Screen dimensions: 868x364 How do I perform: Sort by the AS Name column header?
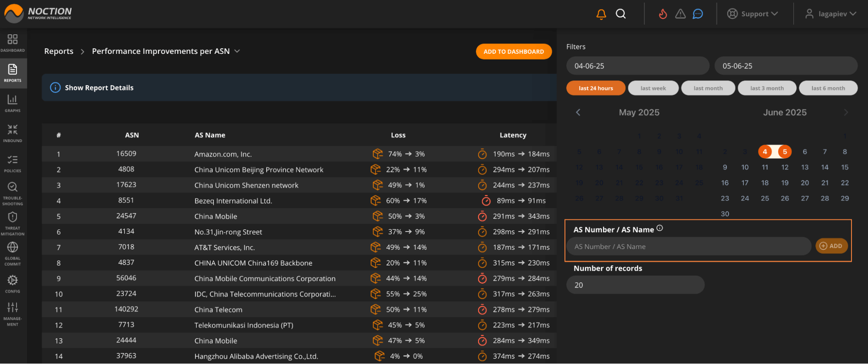(x=210, y=135)
